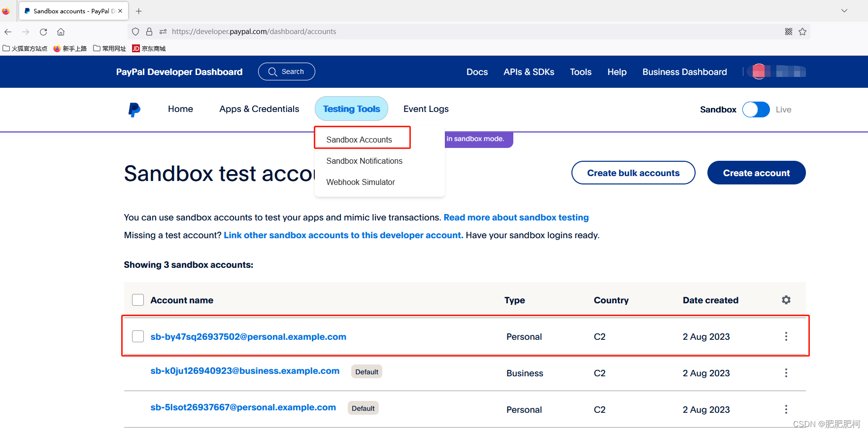Open sb-k0ju126940923@business.example.com account
This screenshot has width=868, height=433.
click(245, 371)
